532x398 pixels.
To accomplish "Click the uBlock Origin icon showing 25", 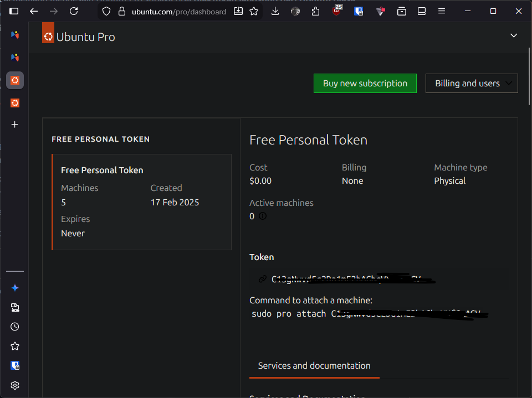I will [337, 11].
